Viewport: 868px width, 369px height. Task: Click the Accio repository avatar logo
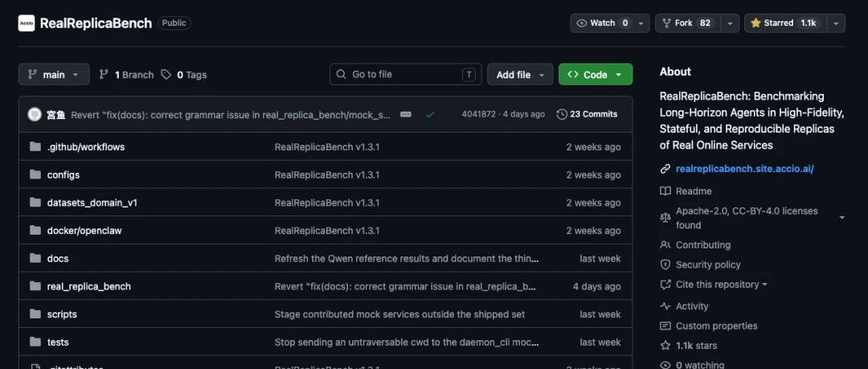point(26,23)
